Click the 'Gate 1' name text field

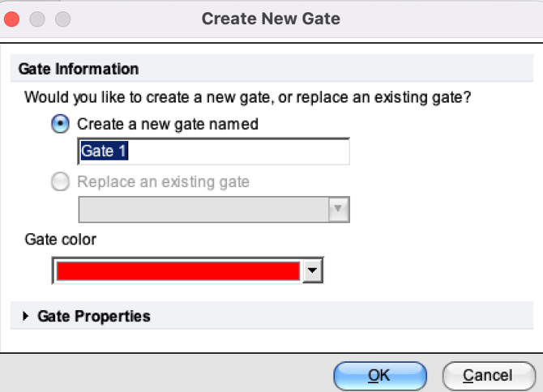coord(213,151)
